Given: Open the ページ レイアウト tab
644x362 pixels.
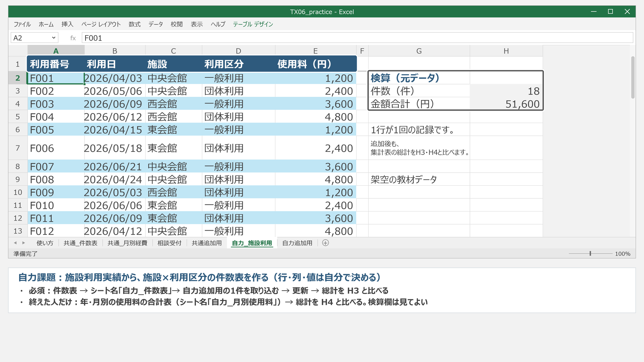Looking at the screenshot, I should pos(101,24).
